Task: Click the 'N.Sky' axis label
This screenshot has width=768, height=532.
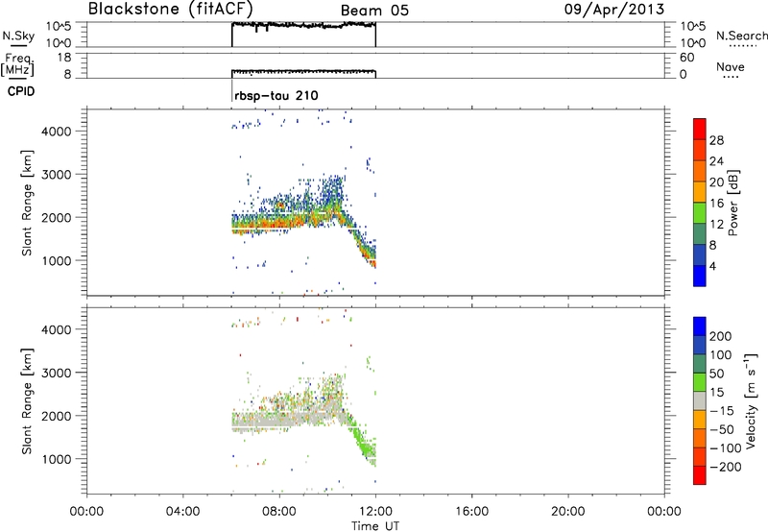Action: [18, 36]
